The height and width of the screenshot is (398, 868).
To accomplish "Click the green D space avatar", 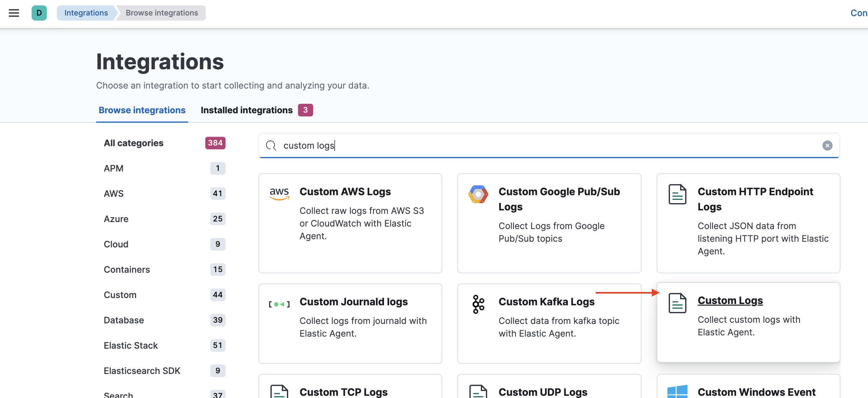I will click(x=39, y=13).
